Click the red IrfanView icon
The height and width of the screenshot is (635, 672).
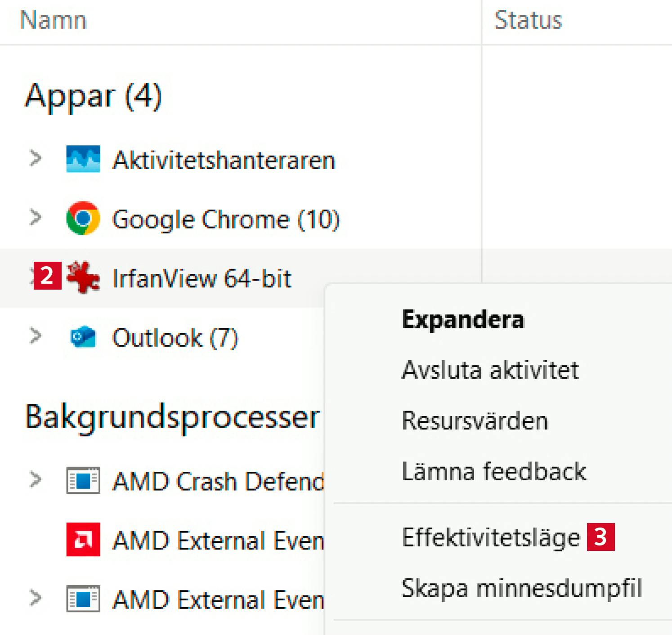click(x=84, y=277)
